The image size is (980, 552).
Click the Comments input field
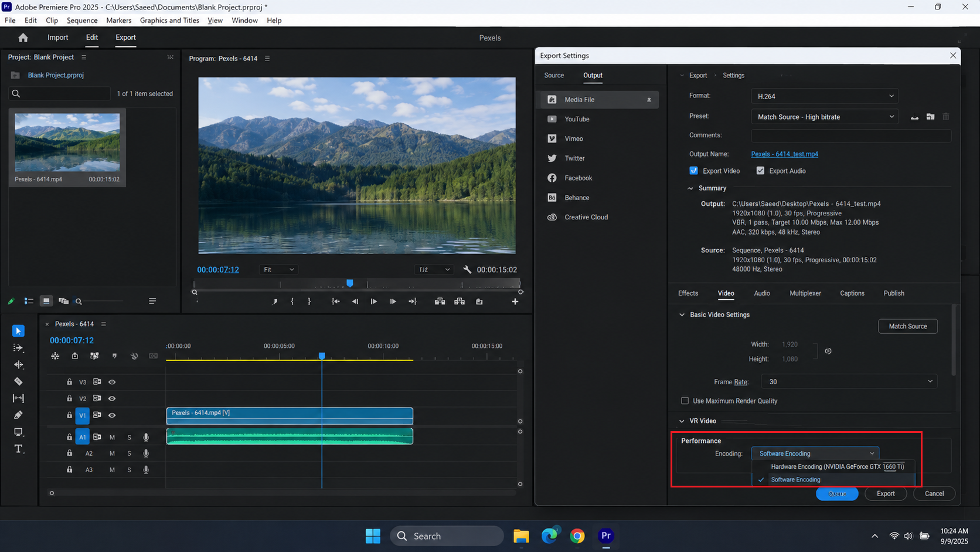851,136
